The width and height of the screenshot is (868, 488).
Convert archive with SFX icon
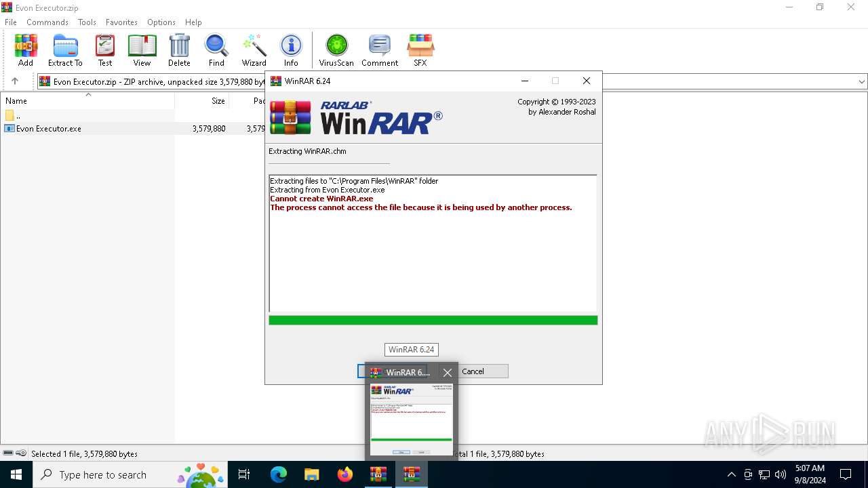420,51
